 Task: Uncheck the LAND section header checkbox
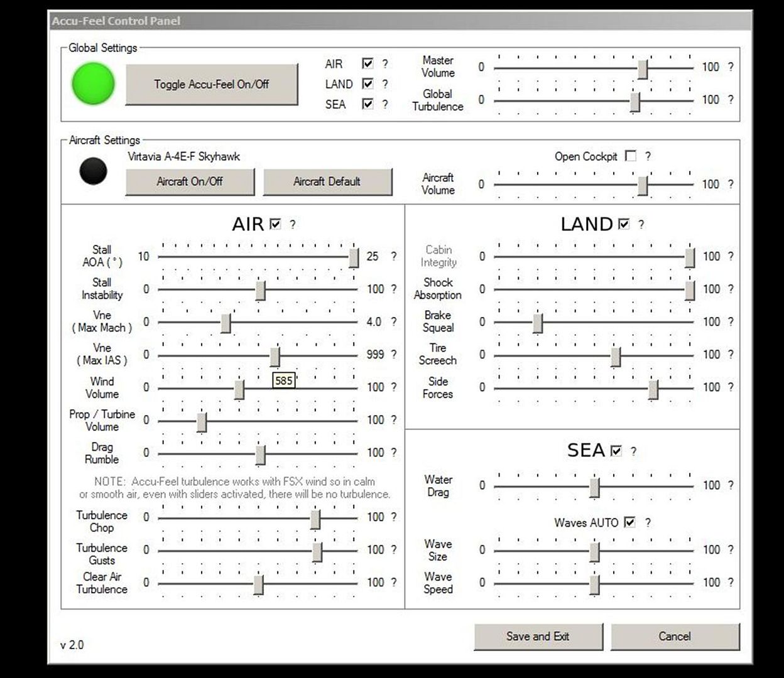(x=624, y=224)
